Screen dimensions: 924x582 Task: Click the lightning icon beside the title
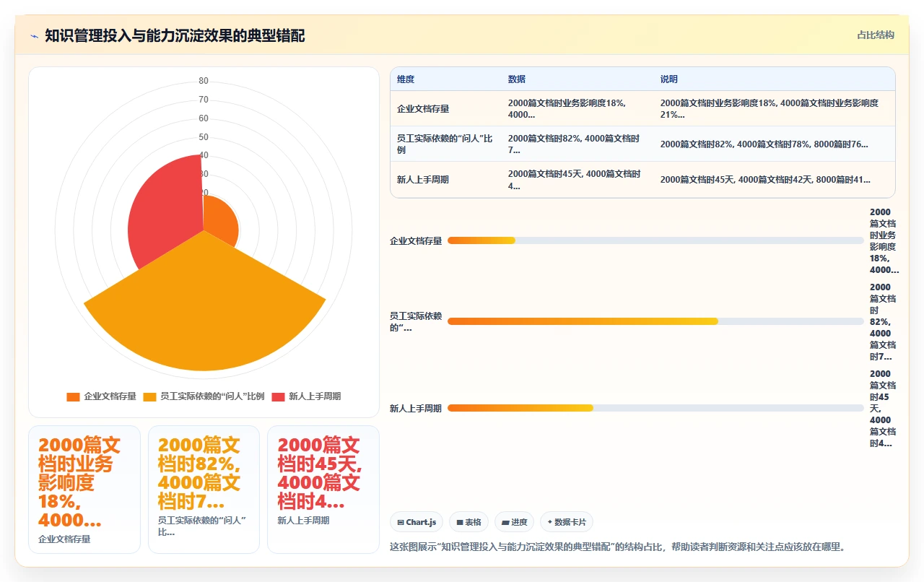[34, 35]
